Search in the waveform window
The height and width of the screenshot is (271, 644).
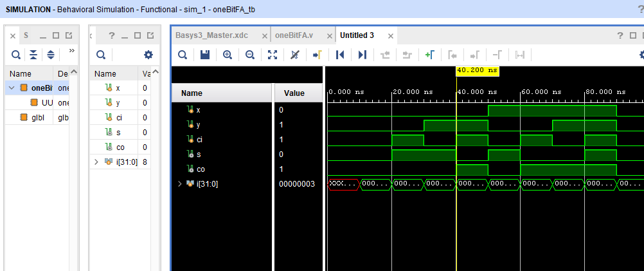point(183,55)
